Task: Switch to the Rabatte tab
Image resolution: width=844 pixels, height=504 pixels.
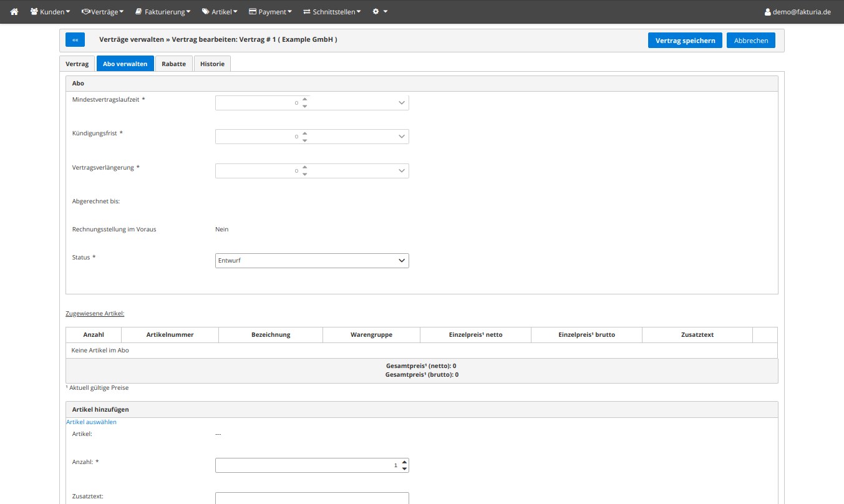Action: [x=173, y=64]
